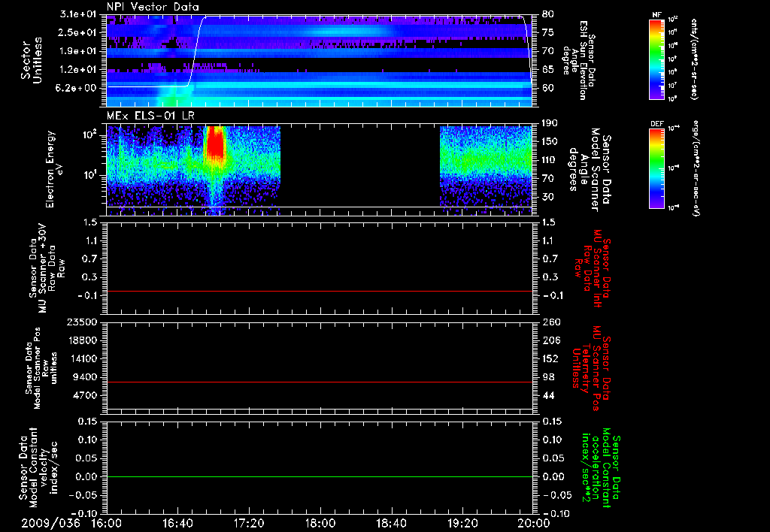Viewport: 770px width, 532px height.
Task: Click the red electron burst in ELS spectrogram
Action: 215,144
